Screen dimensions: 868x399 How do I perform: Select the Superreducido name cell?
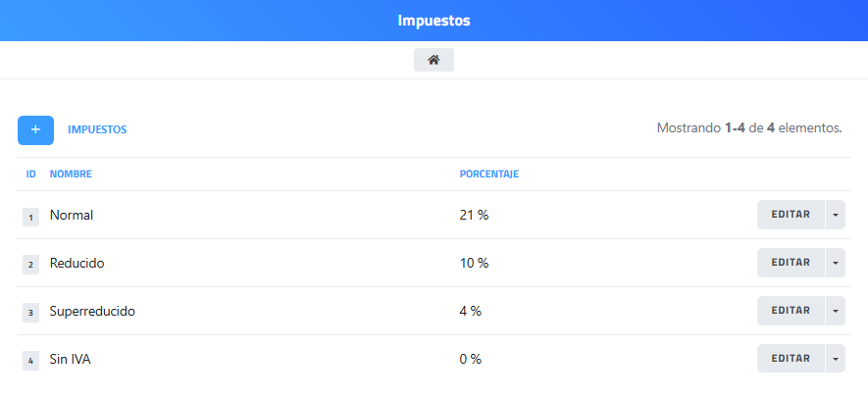click(x=92, y=312)
